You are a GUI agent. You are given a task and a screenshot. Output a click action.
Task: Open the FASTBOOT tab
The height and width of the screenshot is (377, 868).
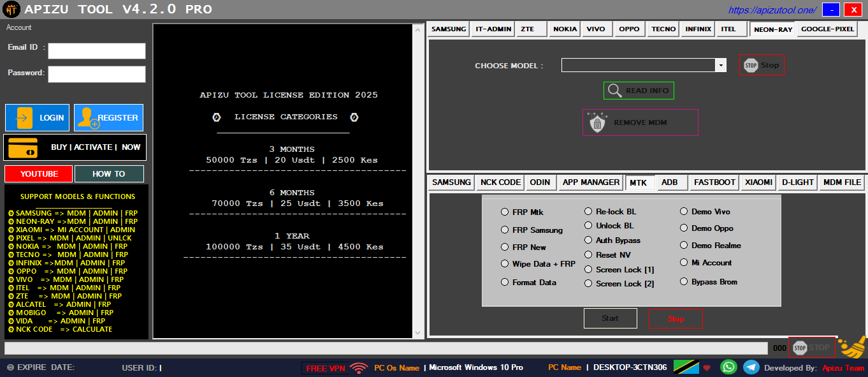tap(714, 182)
